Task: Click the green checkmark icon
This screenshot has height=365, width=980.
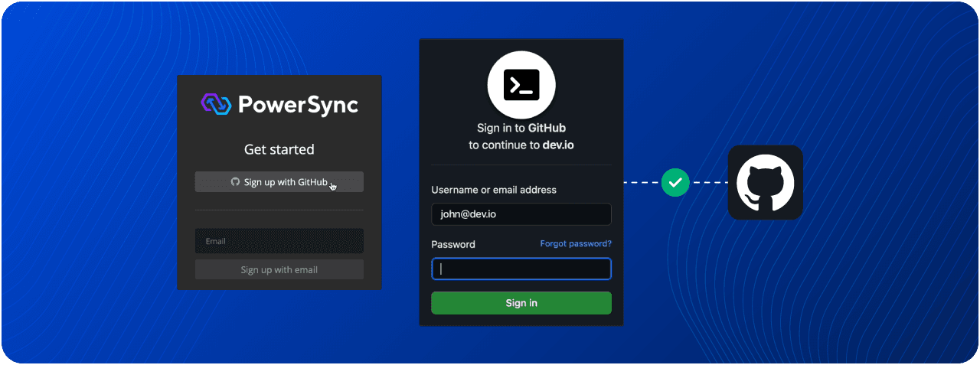Action: pyautogui.click(x=675, y=183)
